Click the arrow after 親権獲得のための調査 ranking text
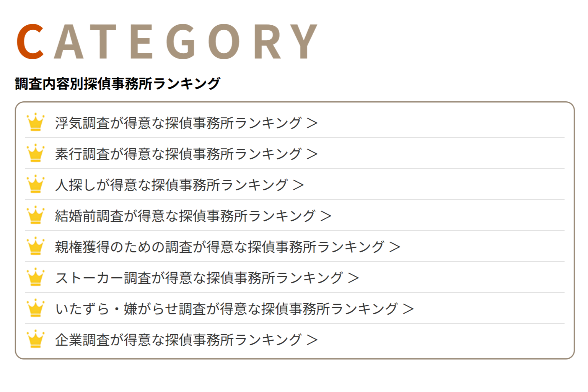 click(x=395, y=247)
